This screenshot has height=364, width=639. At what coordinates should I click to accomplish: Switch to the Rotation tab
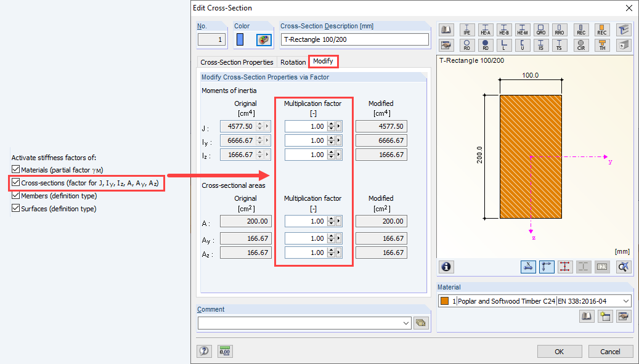pos(293,62)
